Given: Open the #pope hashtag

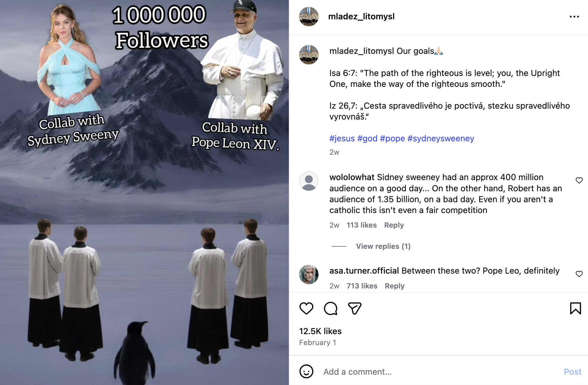Looking at the screenshot, I should (x=392, y=138).
